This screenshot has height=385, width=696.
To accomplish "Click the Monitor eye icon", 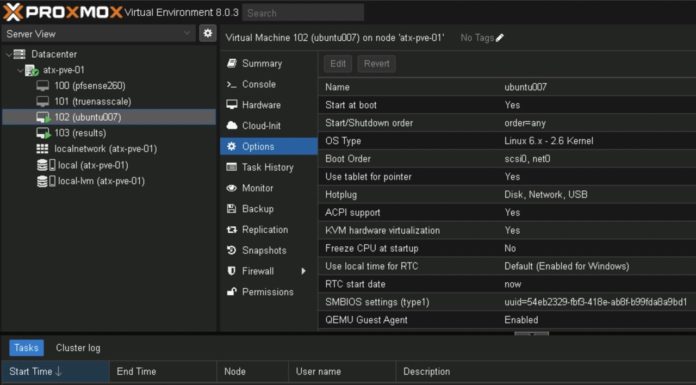I will pyautogui.click(x=231, y=188).
